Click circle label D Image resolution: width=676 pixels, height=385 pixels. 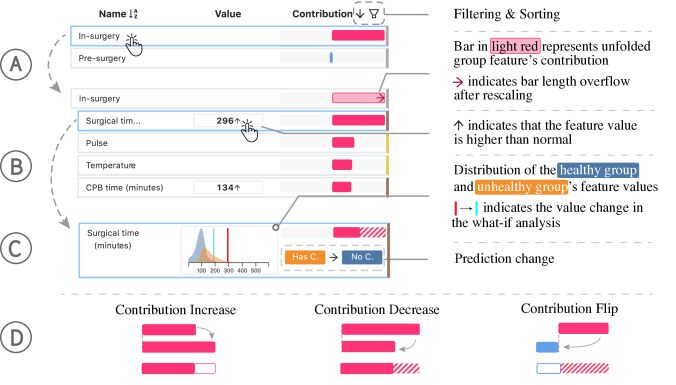pos(16,338)
